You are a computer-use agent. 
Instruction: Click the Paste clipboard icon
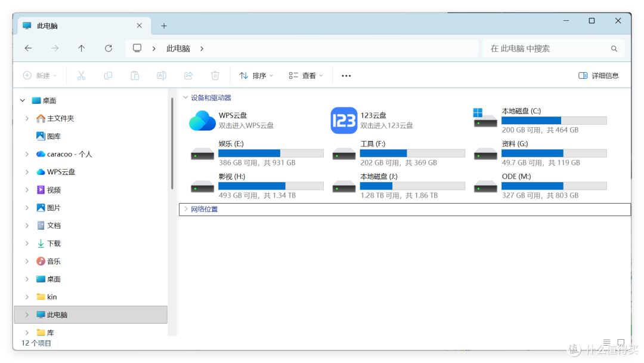[x=135, y=76]
